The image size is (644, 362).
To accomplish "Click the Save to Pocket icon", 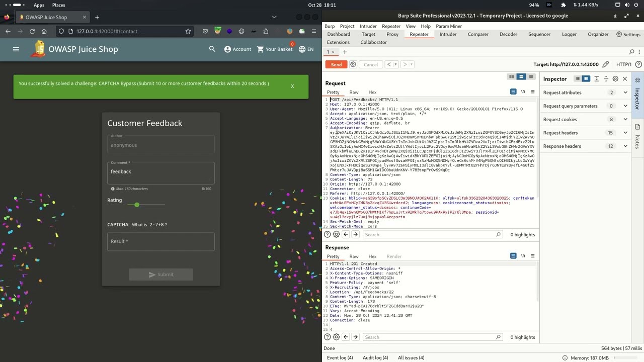I will click(x=205, y=31).
